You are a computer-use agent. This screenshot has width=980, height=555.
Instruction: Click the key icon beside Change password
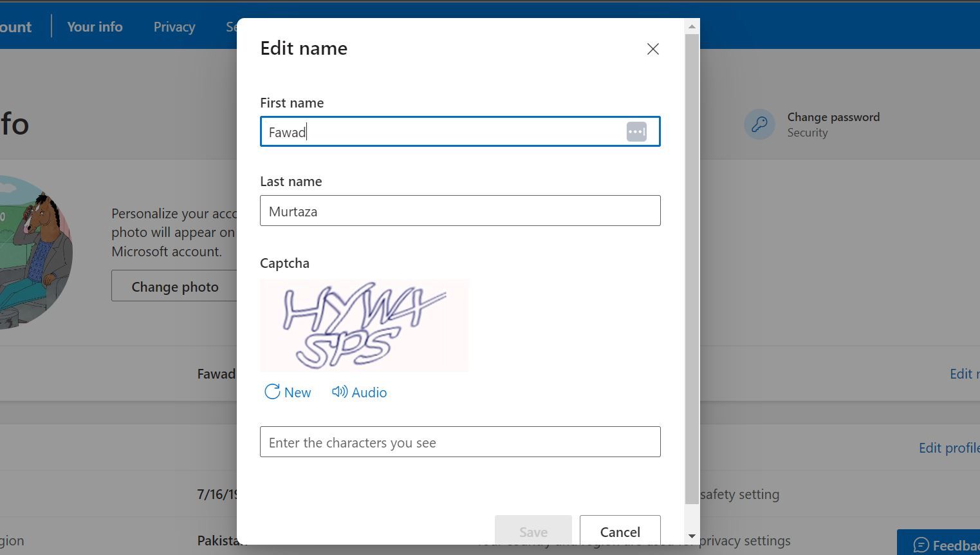[x=759, y=124]
